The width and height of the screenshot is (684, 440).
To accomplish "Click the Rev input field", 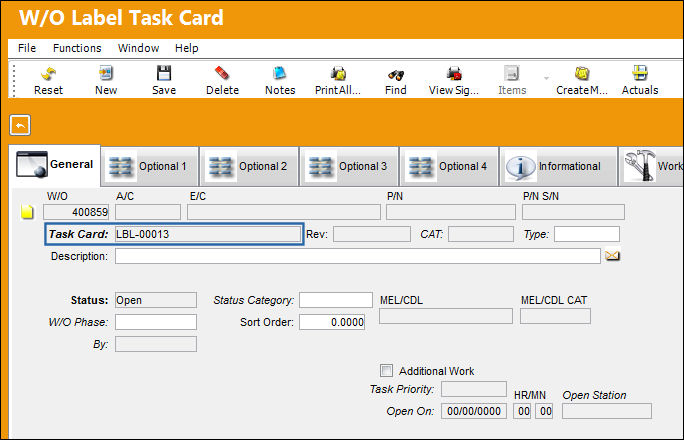I will point(372,234).
